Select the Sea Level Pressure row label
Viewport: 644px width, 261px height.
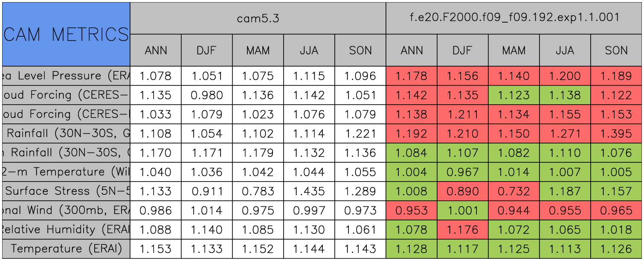click(x=66, y=76)
